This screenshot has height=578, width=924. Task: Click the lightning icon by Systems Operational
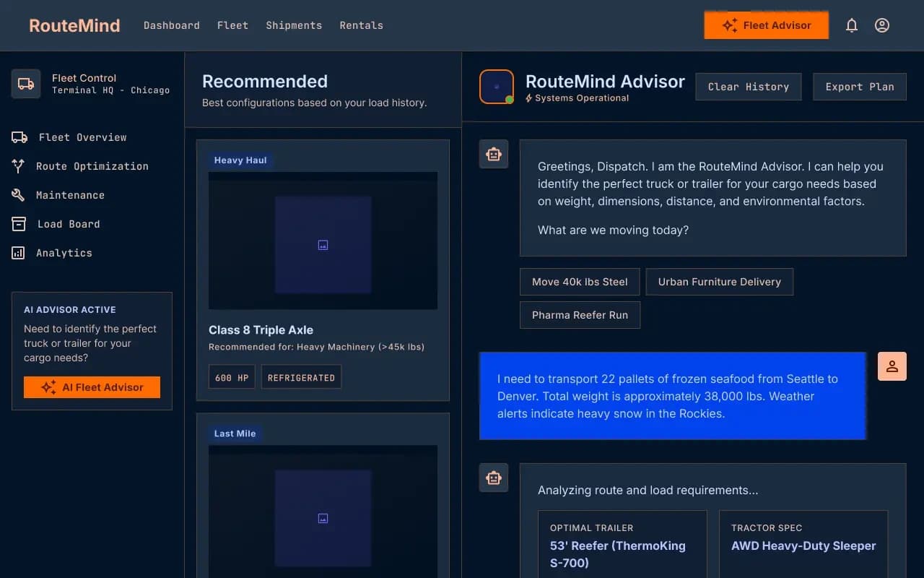pos(529,98)
